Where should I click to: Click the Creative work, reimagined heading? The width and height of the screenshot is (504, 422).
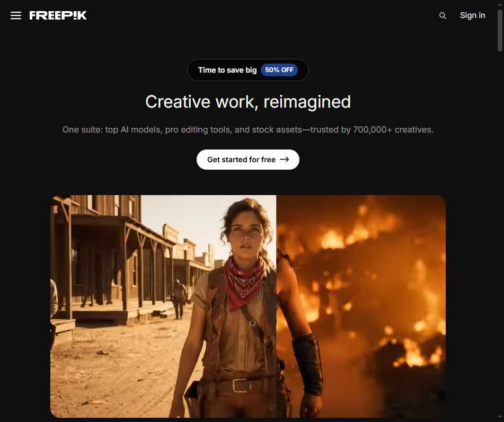[248, 102]
